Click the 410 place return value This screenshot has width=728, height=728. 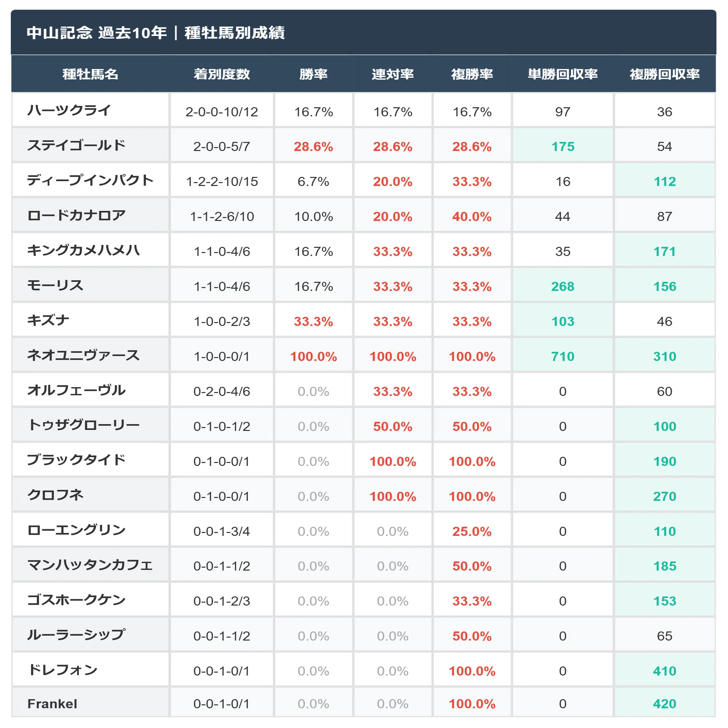point(665,671)
